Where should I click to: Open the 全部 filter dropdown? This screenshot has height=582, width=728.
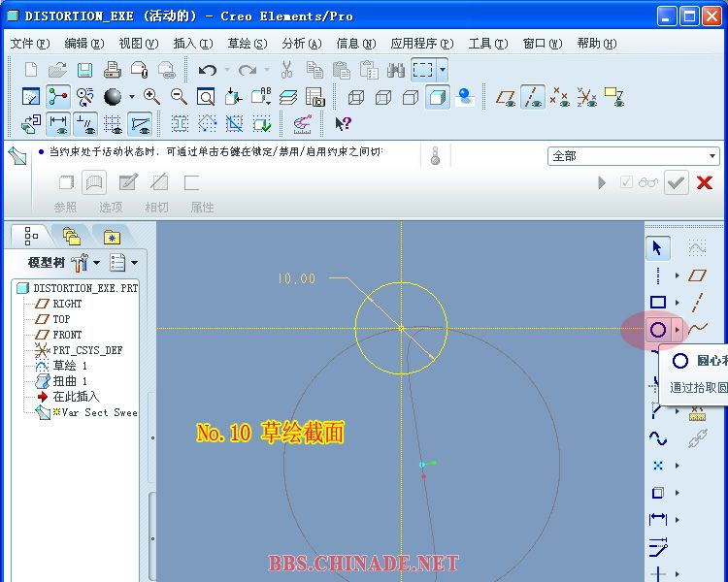click(x=633, y=156)
